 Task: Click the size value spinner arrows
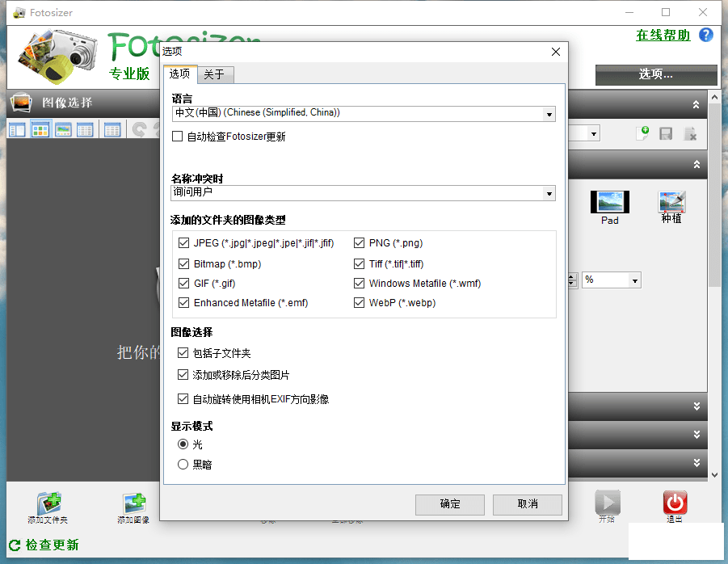(573, 280)
